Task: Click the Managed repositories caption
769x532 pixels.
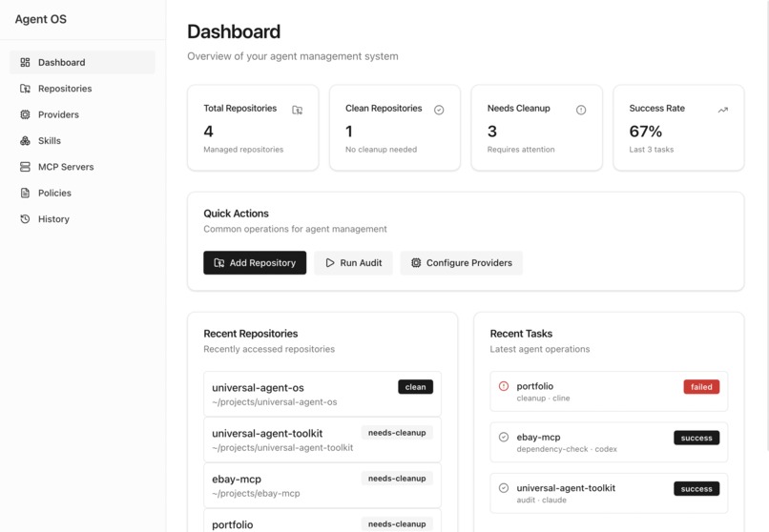Action: (243, 150)
